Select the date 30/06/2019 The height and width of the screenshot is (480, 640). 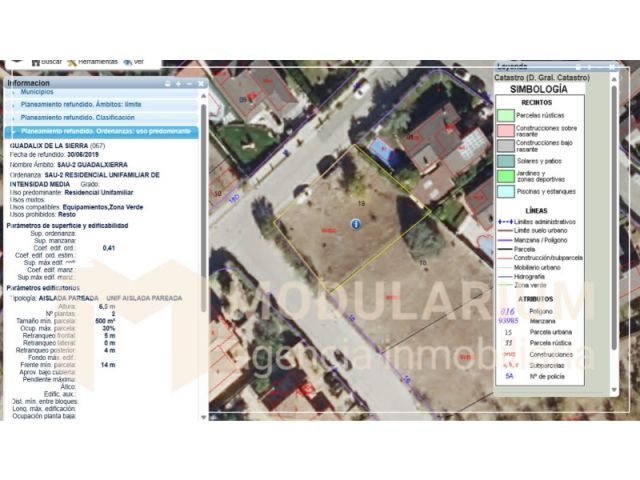[83, 155]
